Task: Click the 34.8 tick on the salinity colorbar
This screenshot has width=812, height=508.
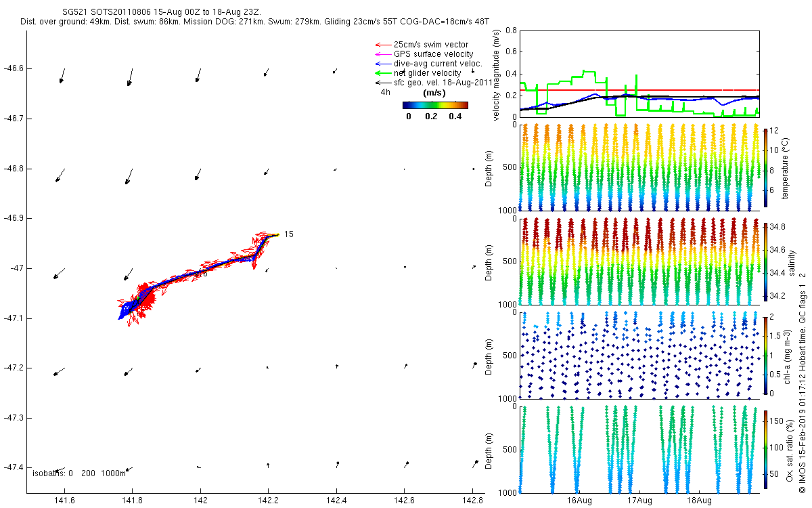Action: pyautogui.click(x=777, y=227)
